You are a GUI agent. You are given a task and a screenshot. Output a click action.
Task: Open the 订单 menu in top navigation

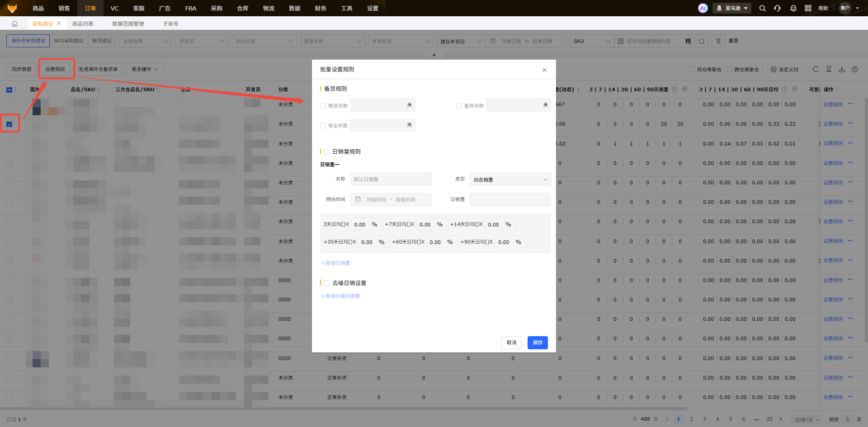[x=90, y=8]
